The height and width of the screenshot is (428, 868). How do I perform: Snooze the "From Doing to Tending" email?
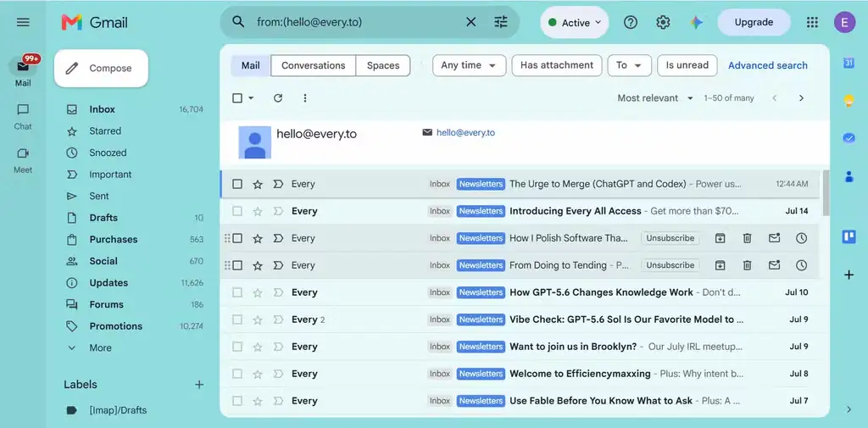pos(801,265)
